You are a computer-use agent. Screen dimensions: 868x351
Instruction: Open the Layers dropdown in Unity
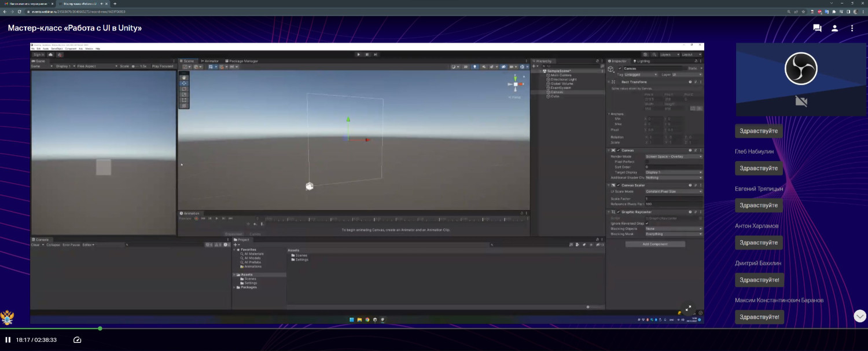(x=669, y=54)
